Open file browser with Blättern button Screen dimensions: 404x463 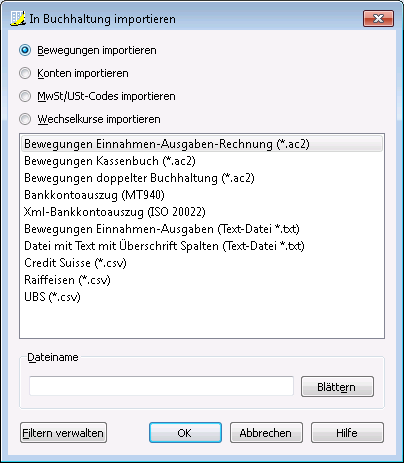(x=337, y=387)
